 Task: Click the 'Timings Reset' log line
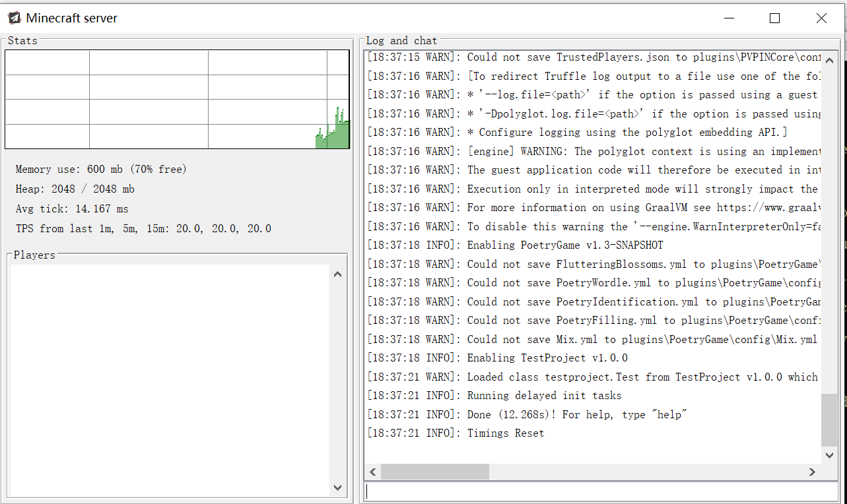456,433
